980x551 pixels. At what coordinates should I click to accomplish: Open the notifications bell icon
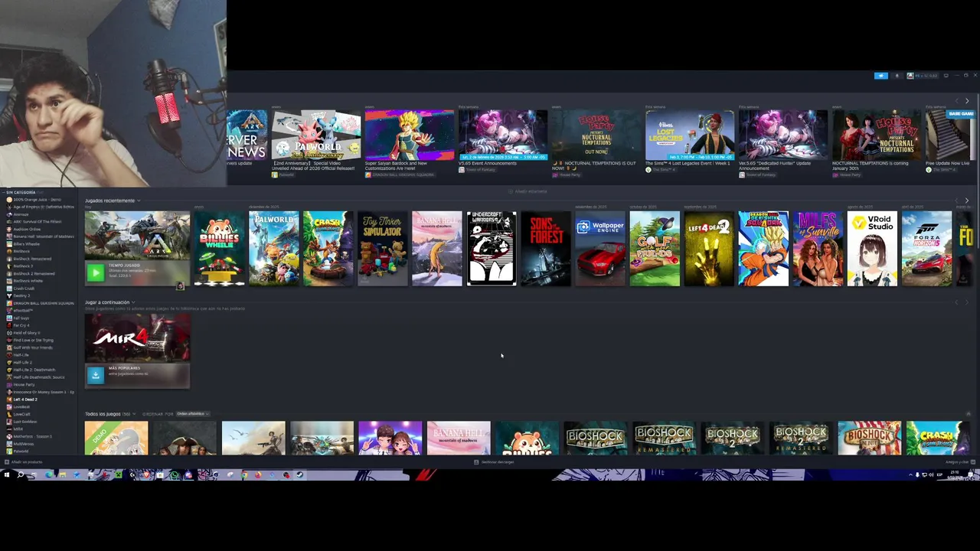click(897, 76)
